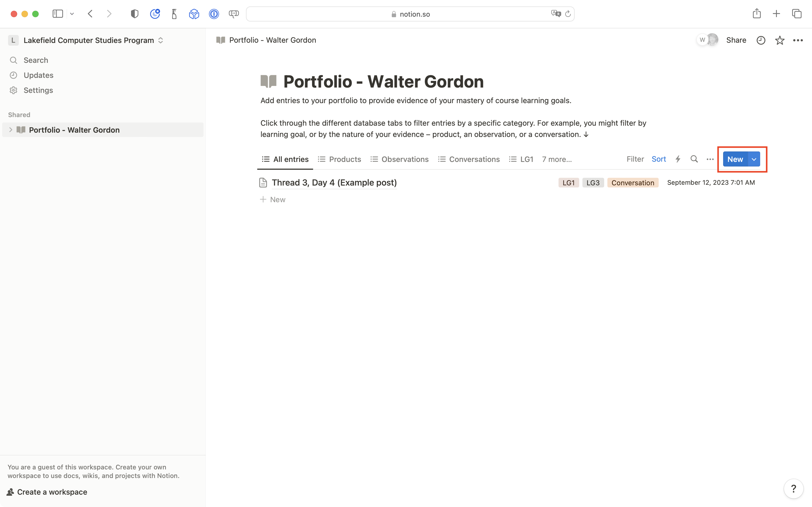Click the Safari share icon
Viewport: 812px width, 507px height.
coord(756,14)
